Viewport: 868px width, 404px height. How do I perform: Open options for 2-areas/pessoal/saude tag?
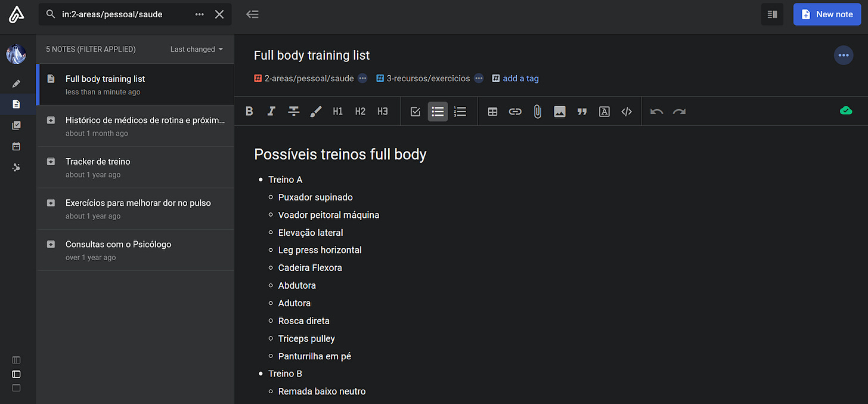[362, 78]
